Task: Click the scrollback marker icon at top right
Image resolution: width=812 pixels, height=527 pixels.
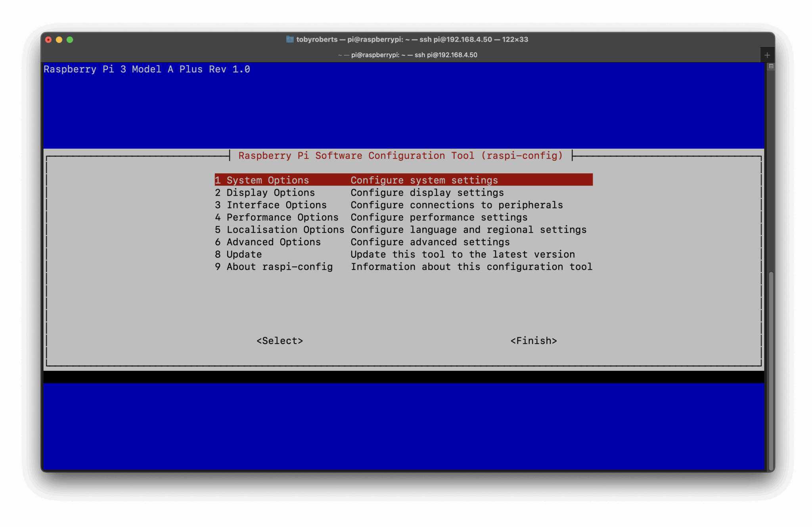Action: 771,67
